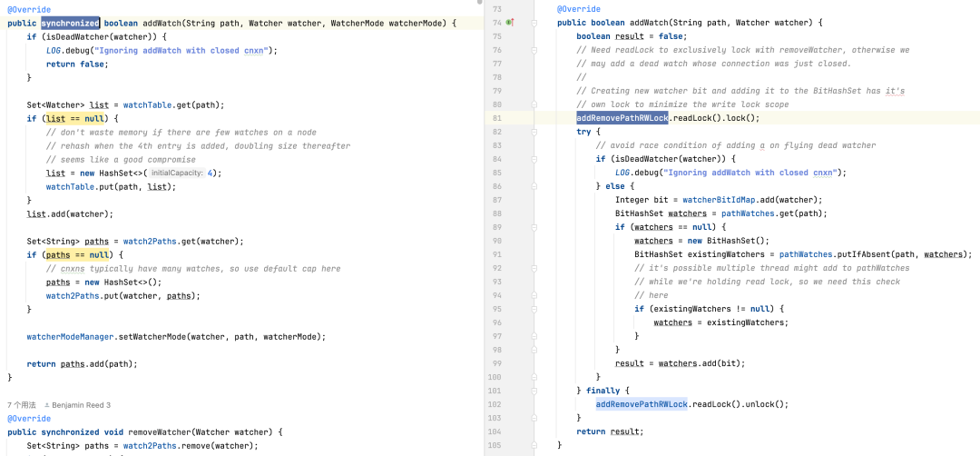Click 'return false;' in left pane
The height and width of the screenshot is (456, 980).
pos(77,64)
